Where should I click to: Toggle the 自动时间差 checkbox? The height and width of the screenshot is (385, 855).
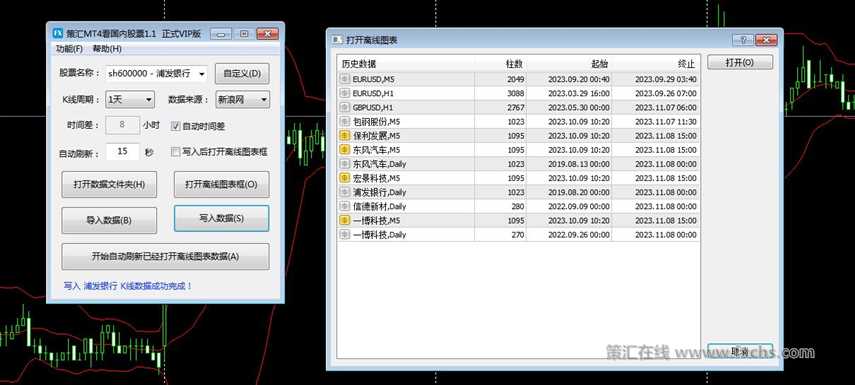176,126
